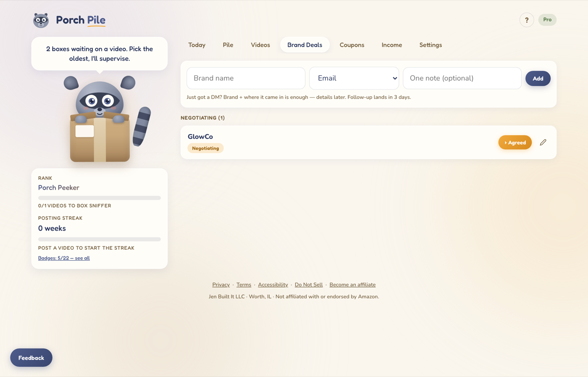The width and height of the screenshot is (588, 377).
Task: Click the raccoon logo icon
Action: point(41,20)
